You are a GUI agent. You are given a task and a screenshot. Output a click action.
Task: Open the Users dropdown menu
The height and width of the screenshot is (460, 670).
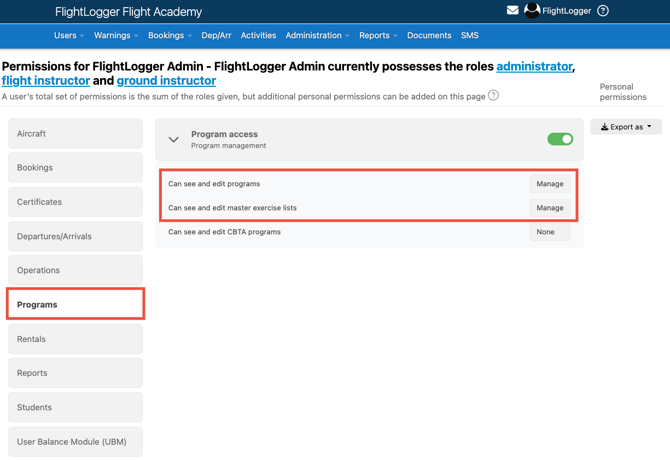tap(69, 35)
